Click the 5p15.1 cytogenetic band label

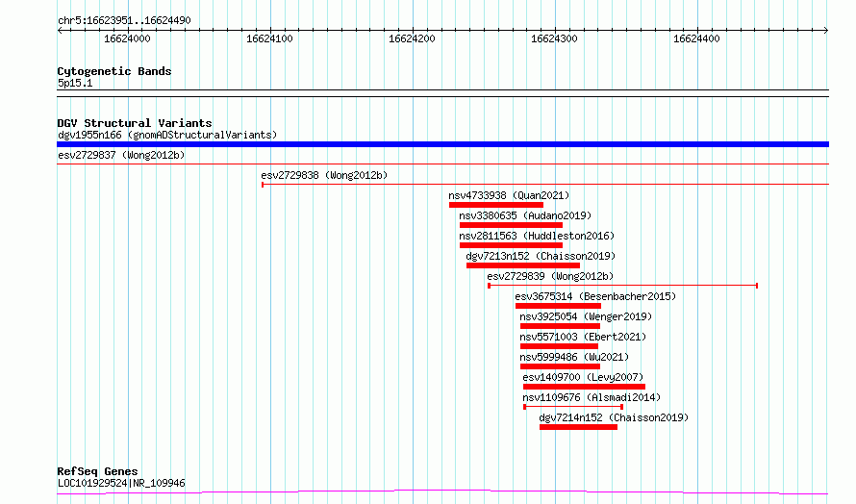(x=75, y=83)
